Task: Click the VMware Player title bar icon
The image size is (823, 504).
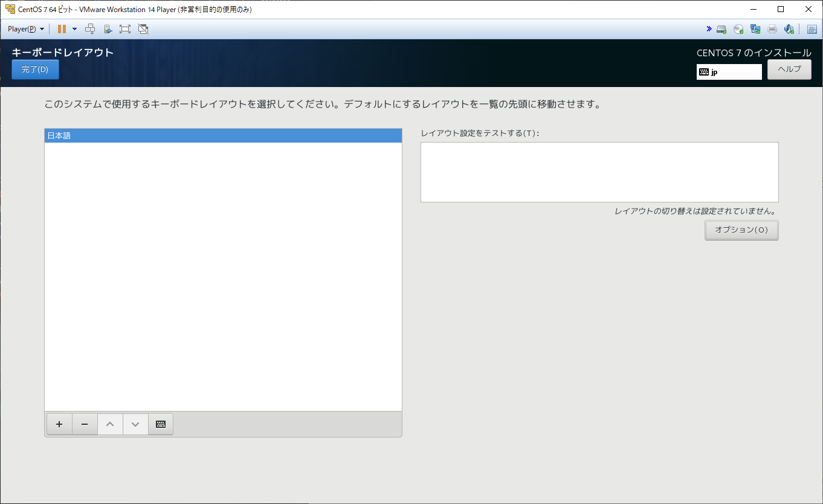Action: pyautogui.click(x=10, y=9)
